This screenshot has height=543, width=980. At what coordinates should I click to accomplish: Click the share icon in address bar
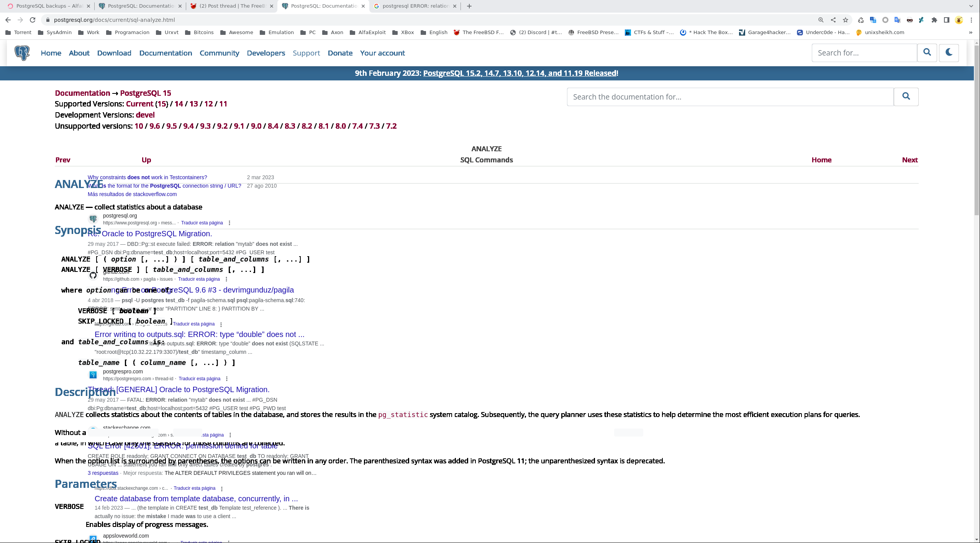pos(833,20)
